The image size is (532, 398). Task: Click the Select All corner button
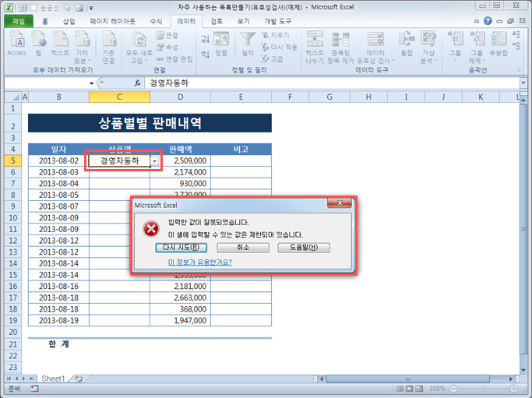pyautogui.click(x=13, y=97)
